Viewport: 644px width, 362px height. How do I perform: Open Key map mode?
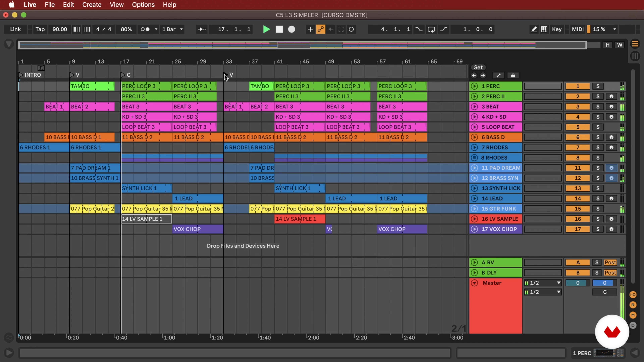click(x=557, y=29)
